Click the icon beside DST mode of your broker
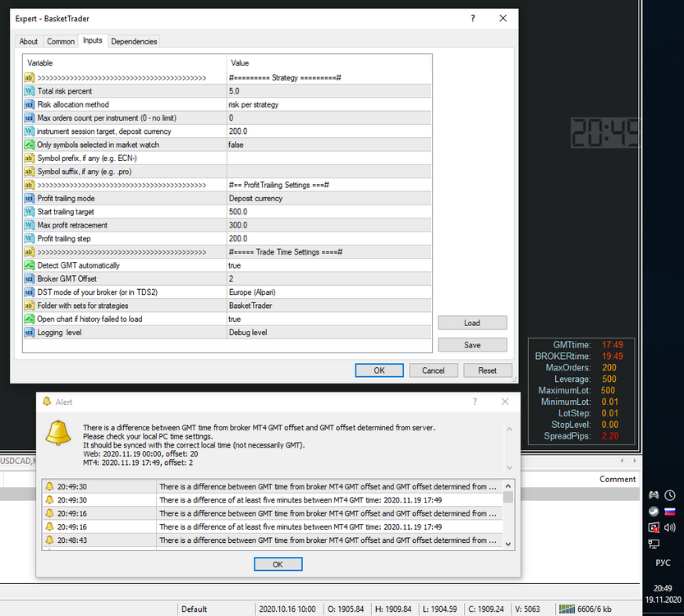This screenshot has height=616, width=684. tap(29, 292)
